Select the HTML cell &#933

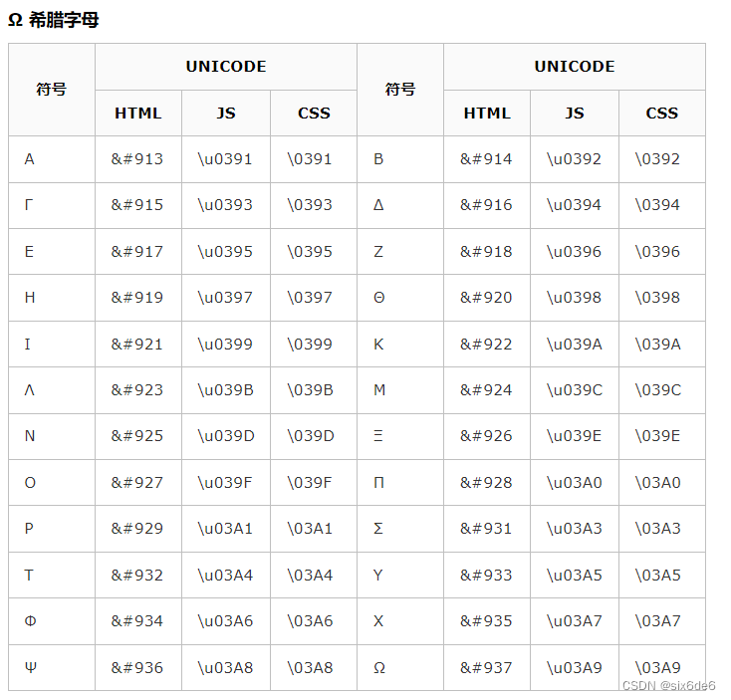tap(487, 576)
